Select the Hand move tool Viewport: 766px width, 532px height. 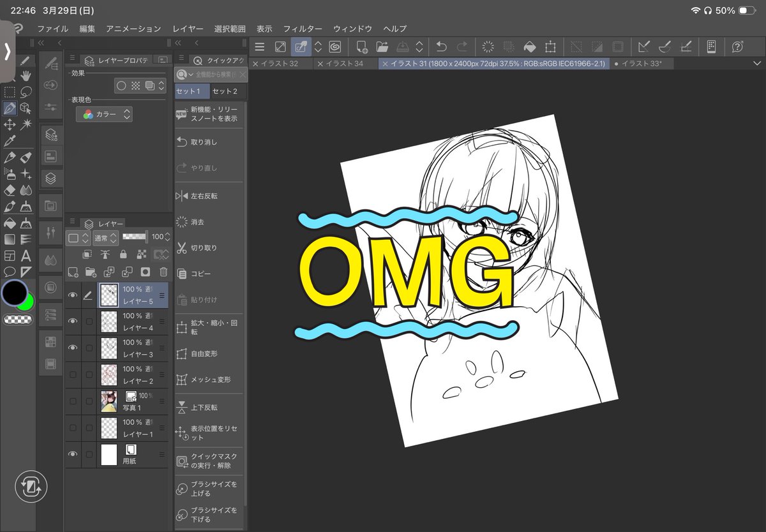pyautogui.click(x=26, y=75)
